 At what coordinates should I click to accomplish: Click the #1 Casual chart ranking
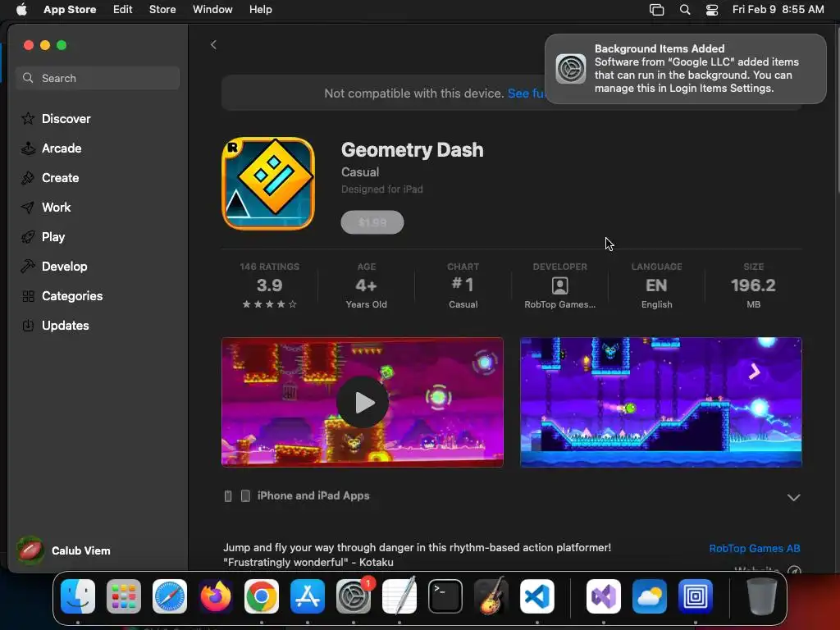tap(463, 285)
